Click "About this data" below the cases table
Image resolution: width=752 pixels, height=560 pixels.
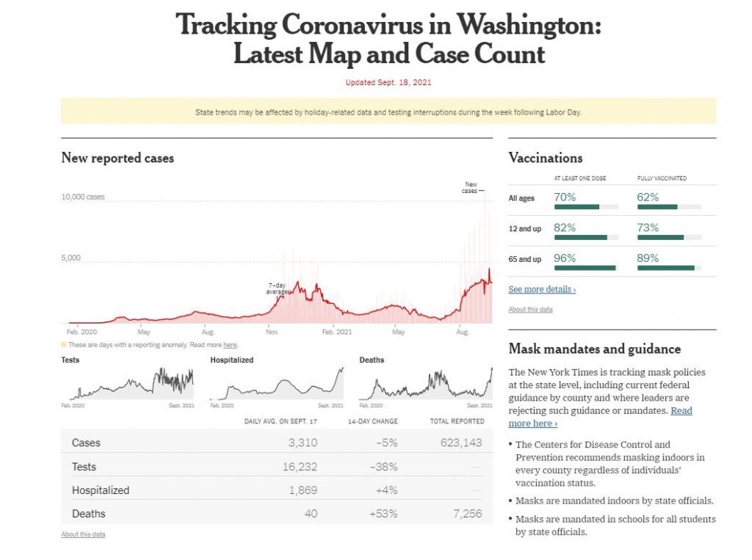tap(83, 534)
